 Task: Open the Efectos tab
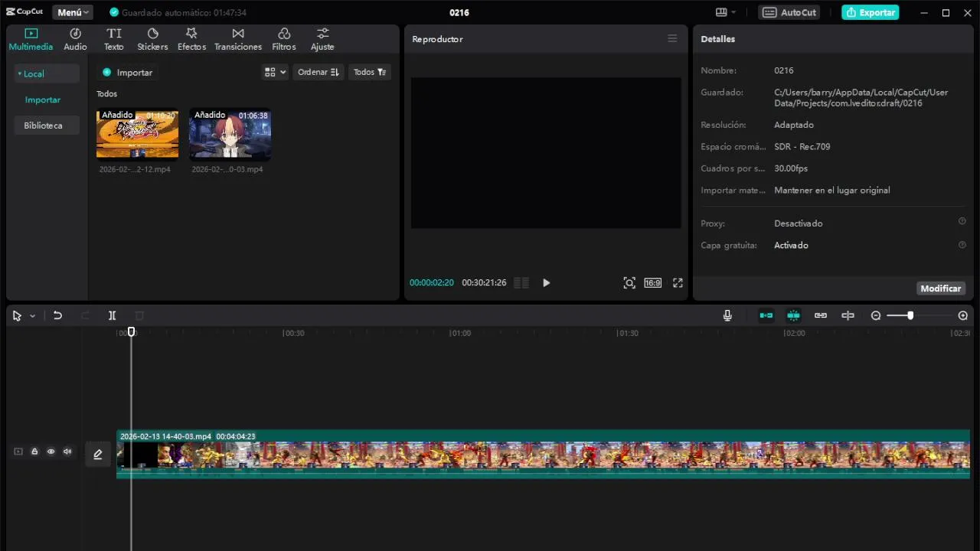tap(191, 40)
